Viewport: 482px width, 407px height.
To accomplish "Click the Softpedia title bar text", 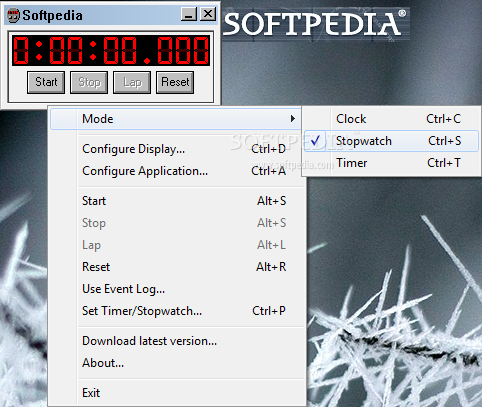I will pyautogui.click(x=52, y=15).
